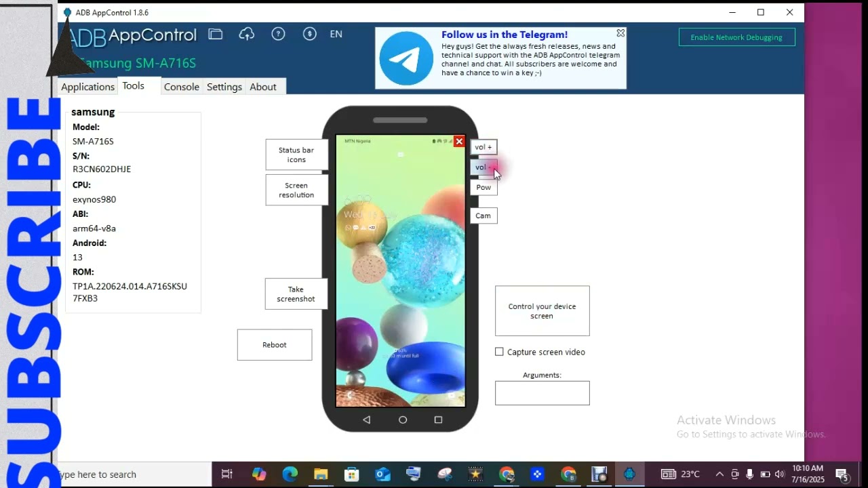Click the dollar donate icon
The image size is (868, 488).
click(x=310, y=34)
